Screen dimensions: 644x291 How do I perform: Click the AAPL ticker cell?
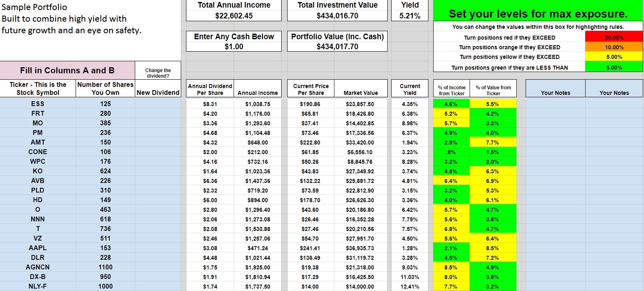pyautogui.click(x=38, y=248)
